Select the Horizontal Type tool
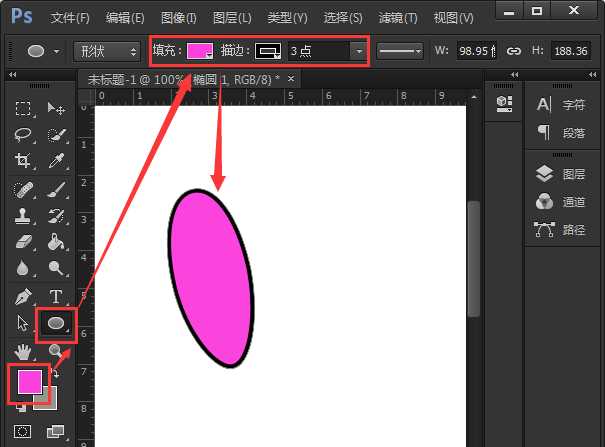Screen dimensions: 605x447 [x=56, y=296]
